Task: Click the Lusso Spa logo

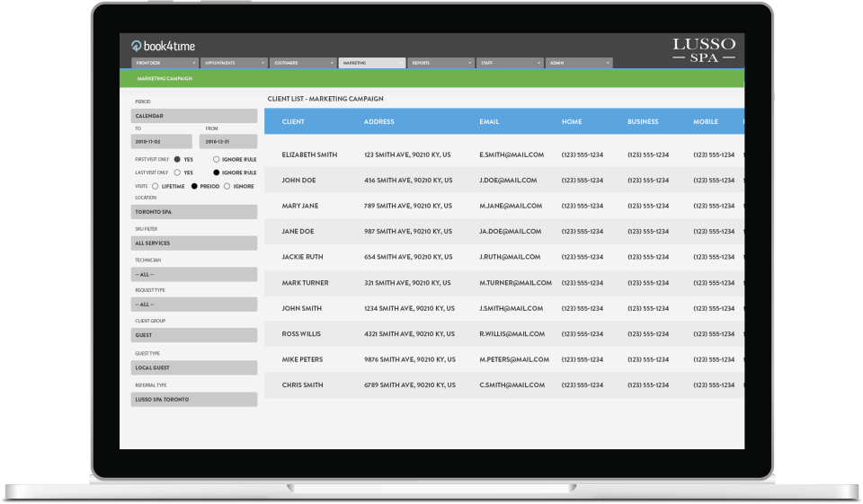Action: (704, 49)
